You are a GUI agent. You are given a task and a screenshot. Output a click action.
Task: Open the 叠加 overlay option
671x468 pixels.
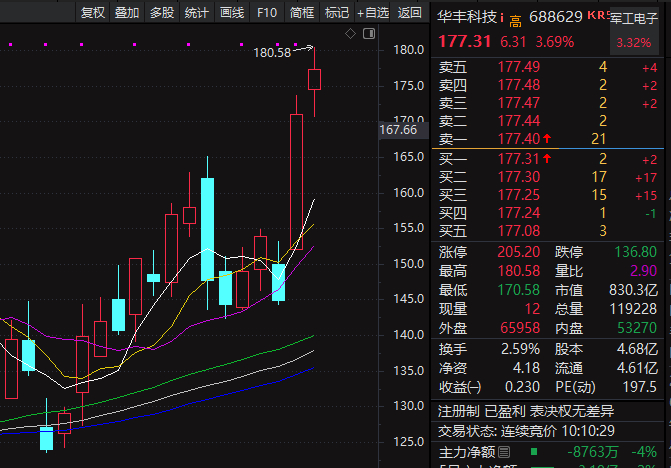(127, 13)
